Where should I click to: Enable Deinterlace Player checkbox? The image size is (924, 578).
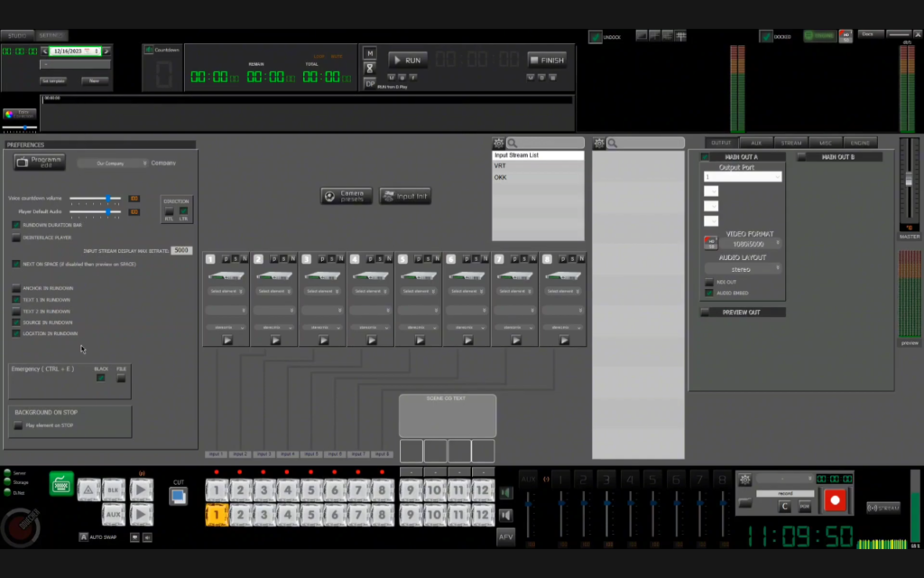(x=16, y=238)
